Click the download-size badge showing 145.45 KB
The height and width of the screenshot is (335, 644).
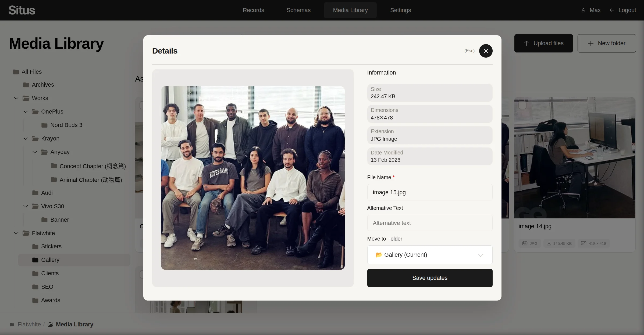559,243
